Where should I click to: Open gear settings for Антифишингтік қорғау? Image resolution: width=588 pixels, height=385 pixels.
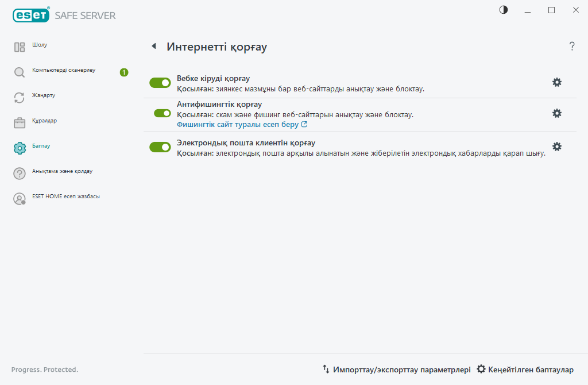pyautogui.click(x=556, y=113)
